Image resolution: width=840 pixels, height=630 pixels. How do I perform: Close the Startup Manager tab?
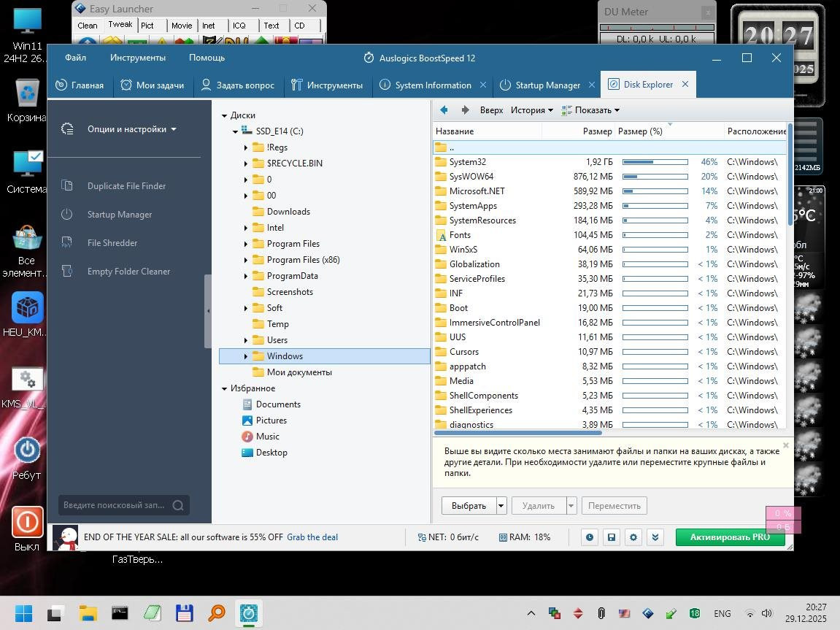click(x=592, y=85)
